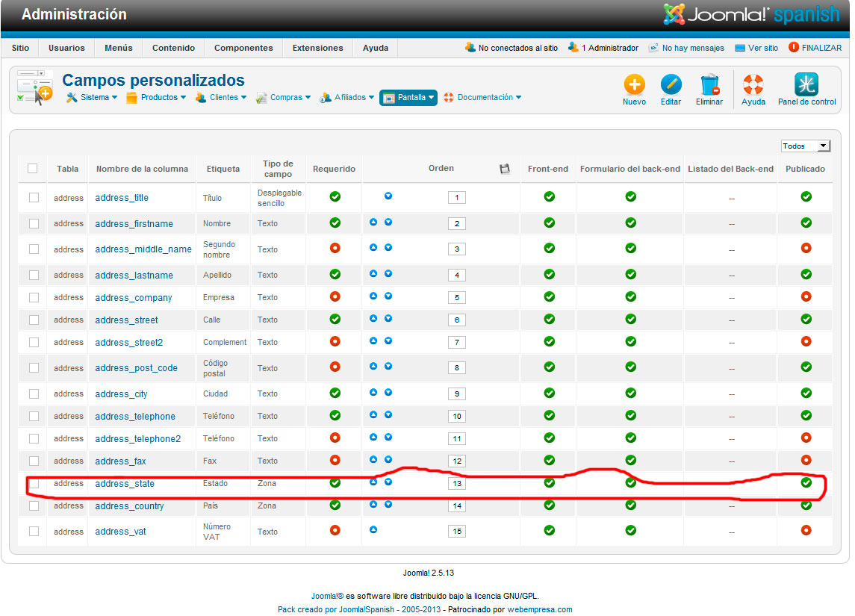Expand the Productos dropdown menu
The width and height of the screenshot is (855, 616).
157,98
